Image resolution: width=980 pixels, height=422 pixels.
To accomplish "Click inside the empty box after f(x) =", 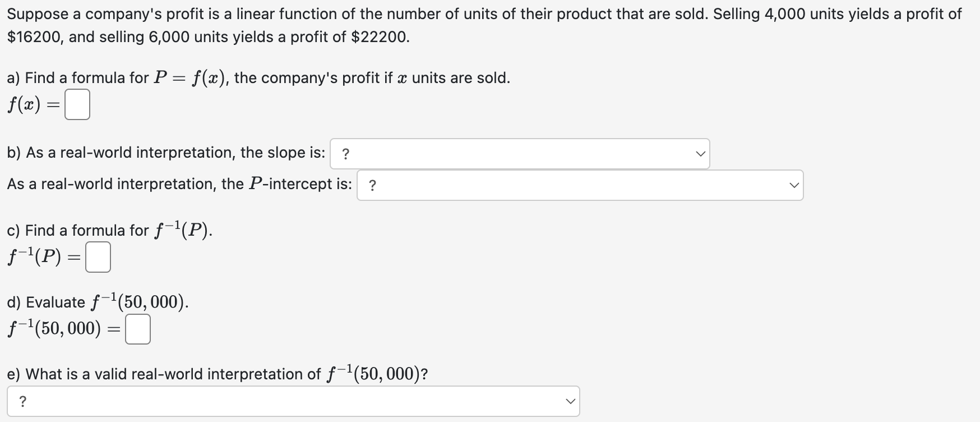I will 77,104.
